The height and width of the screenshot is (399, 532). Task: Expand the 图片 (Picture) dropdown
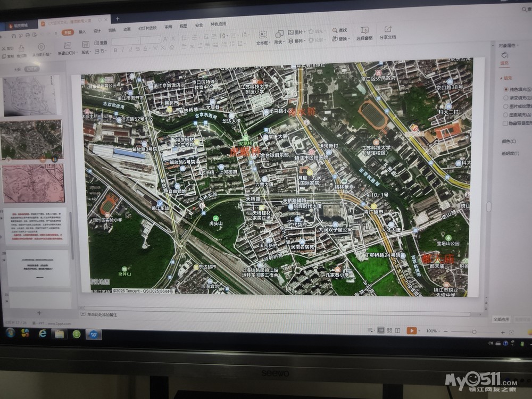[x=304, y=32]
